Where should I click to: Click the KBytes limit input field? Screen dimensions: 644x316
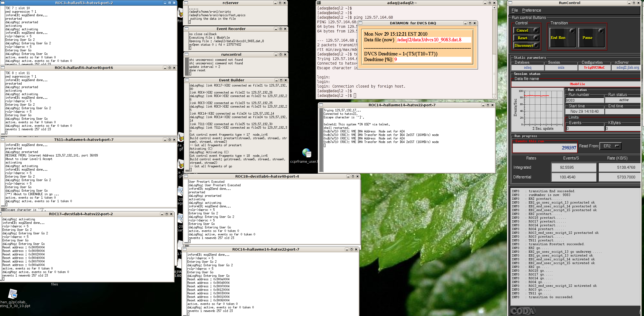[623, 128]
